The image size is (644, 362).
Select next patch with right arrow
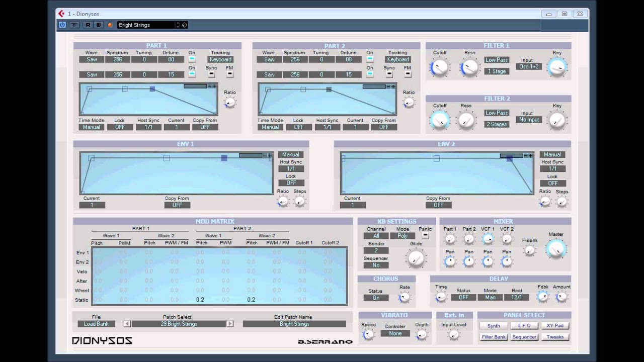(230, 324)
